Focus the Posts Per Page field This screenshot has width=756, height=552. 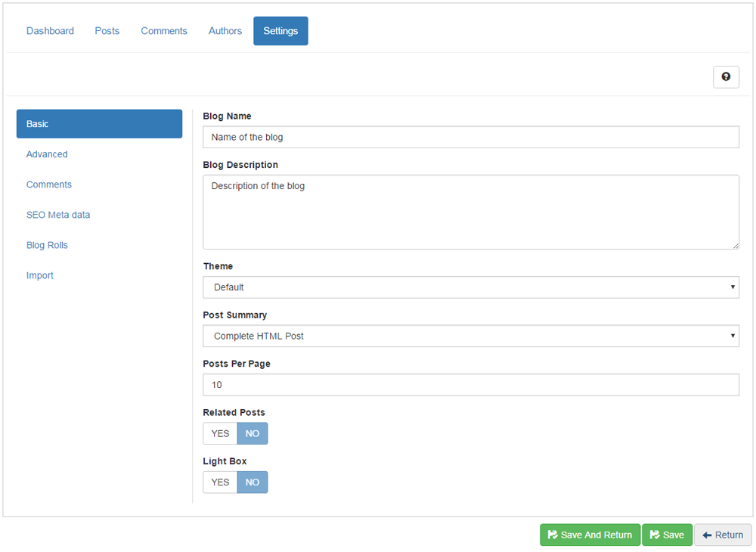(x=470, y=385)
